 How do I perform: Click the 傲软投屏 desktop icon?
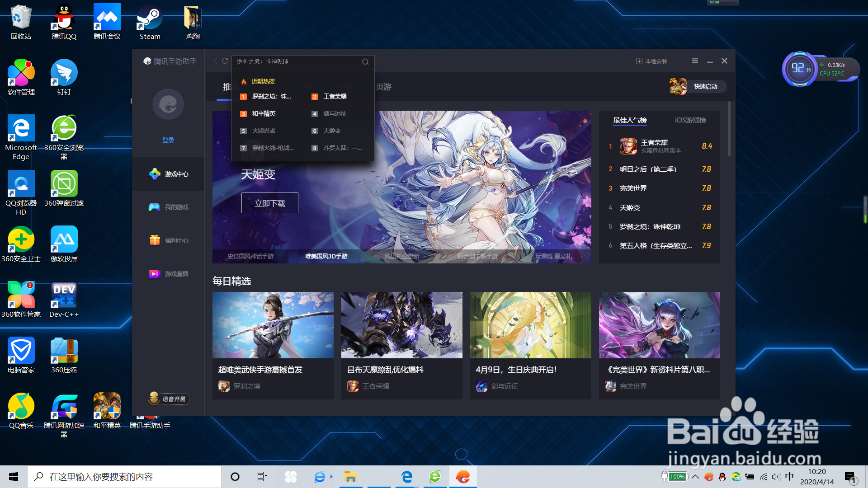tap(64, 244)
